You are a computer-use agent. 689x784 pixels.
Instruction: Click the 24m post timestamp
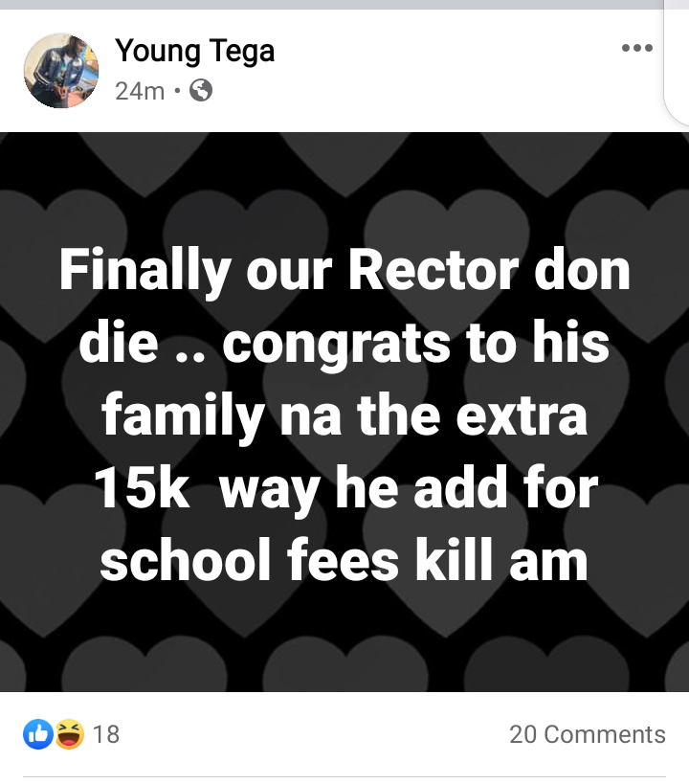pos(140,91)
